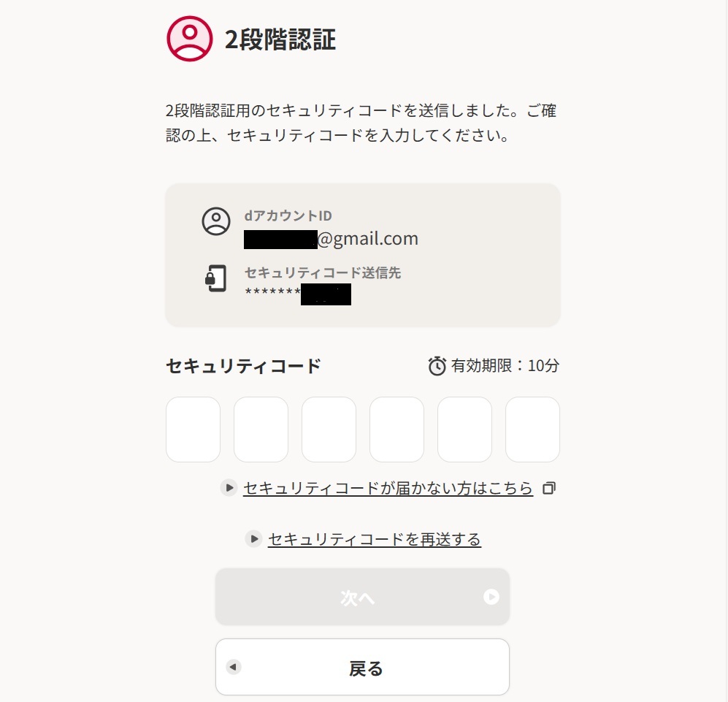Focus the first security code digit box
The image size is (728, 702).
(x=193, y=430)
